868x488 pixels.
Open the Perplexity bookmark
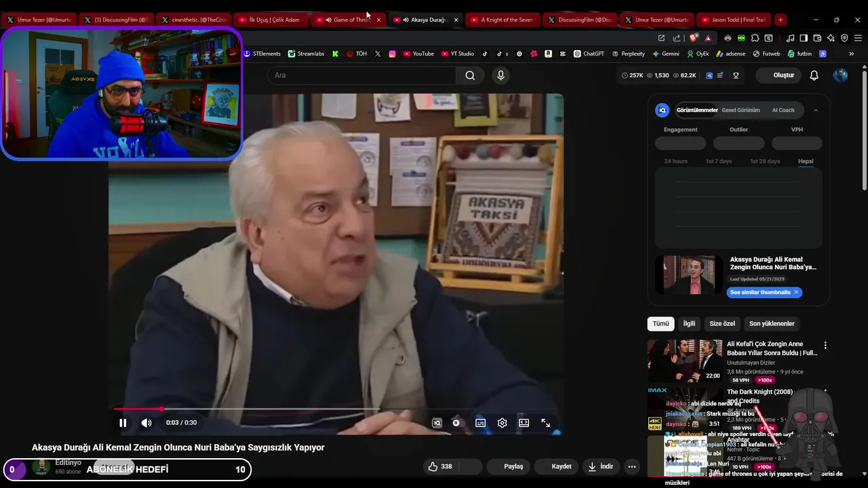tap(628, 54)
